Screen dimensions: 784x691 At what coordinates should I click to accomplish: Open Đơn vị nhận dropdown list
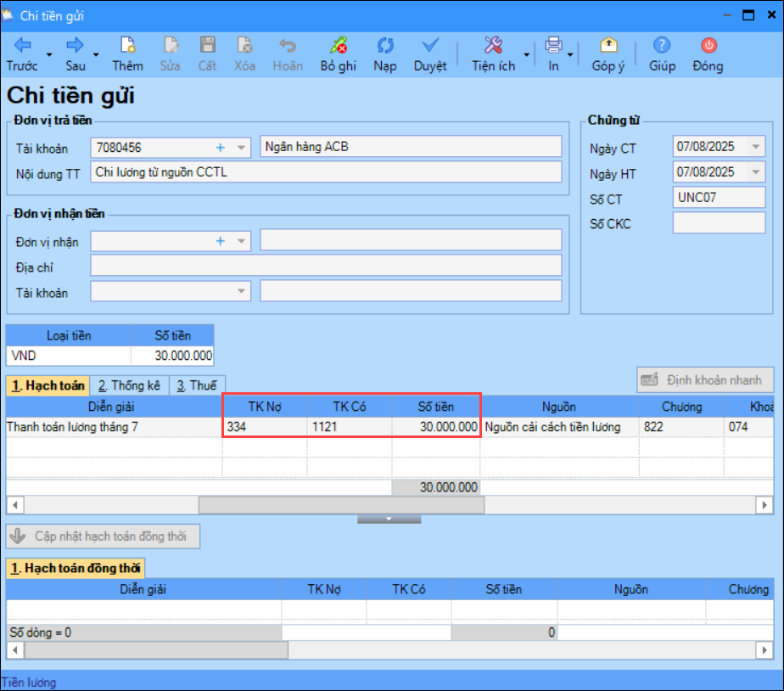(x=241, y=241)
